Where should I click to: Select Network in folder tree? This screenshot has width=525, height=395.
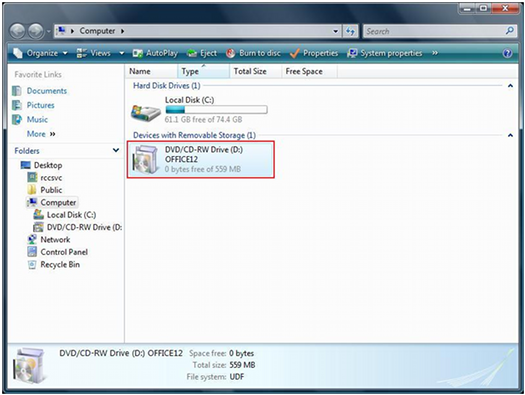(x=55, y=240)
